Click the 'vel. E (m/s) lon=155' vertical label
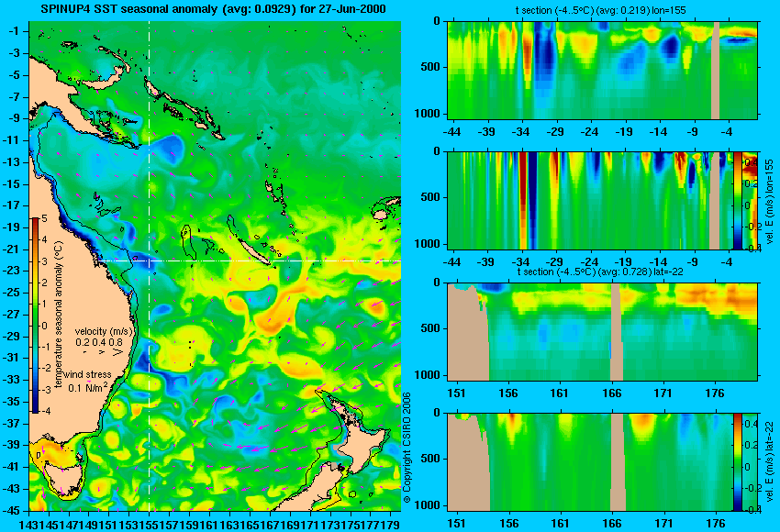 [x=769, y=202]
